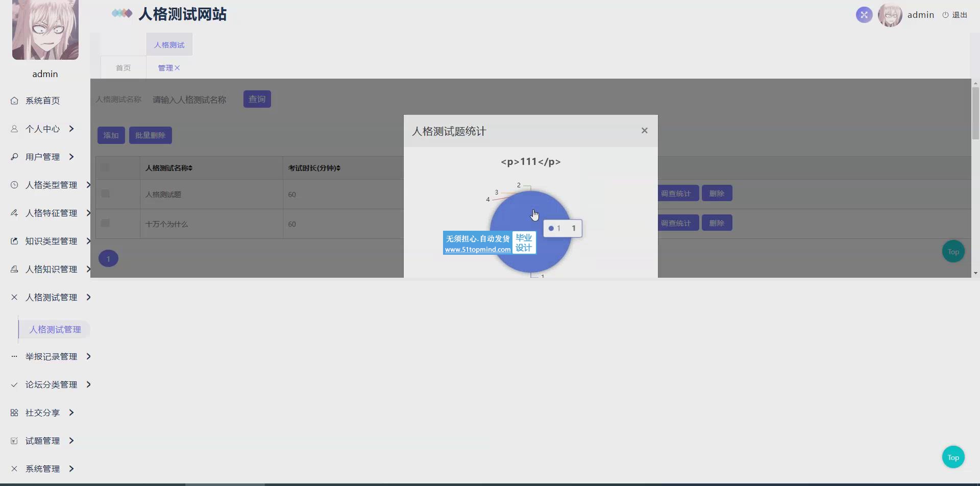Toggle the select-all checkbox in table header

pos(105,167)
